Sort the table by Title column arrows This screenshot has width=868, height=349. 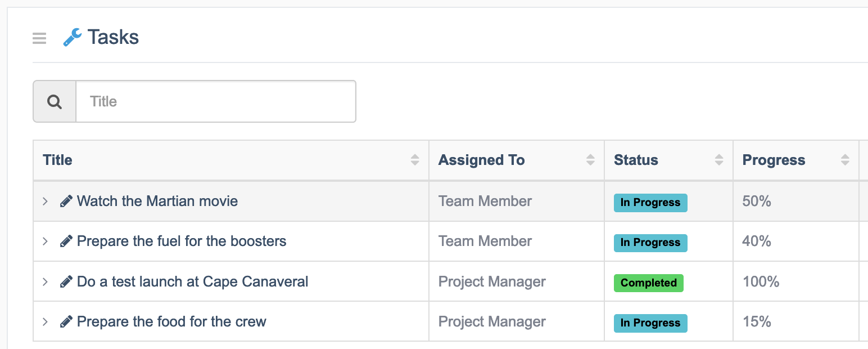(x=415, y=160)
